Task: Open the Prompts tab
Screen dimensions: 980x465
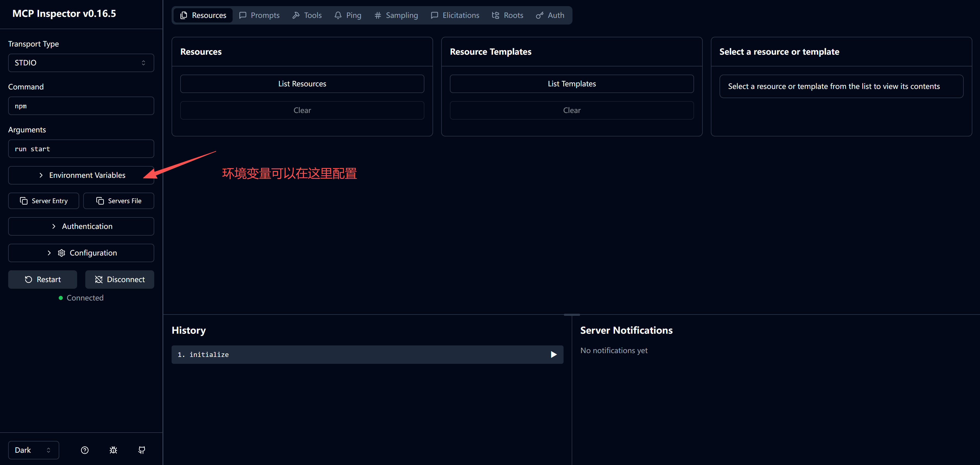Action: (x=259, y=15)
